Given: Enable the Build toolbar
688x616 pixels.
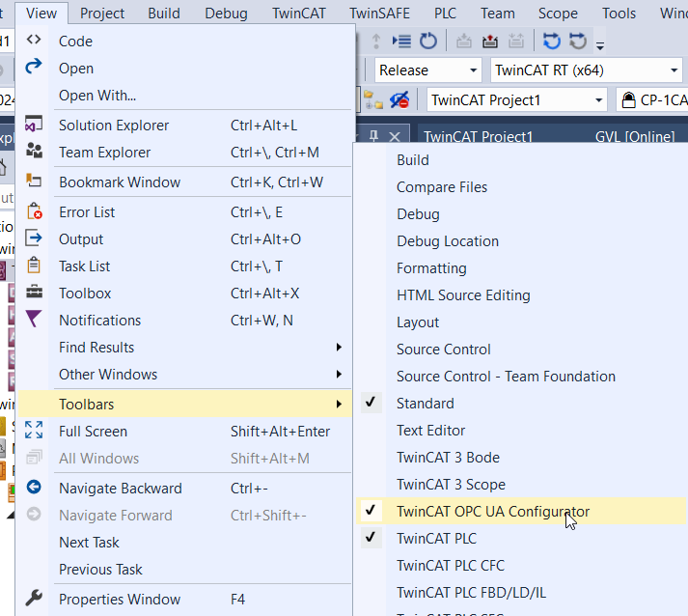Looking at the screenshot, I should click(521, 160).
